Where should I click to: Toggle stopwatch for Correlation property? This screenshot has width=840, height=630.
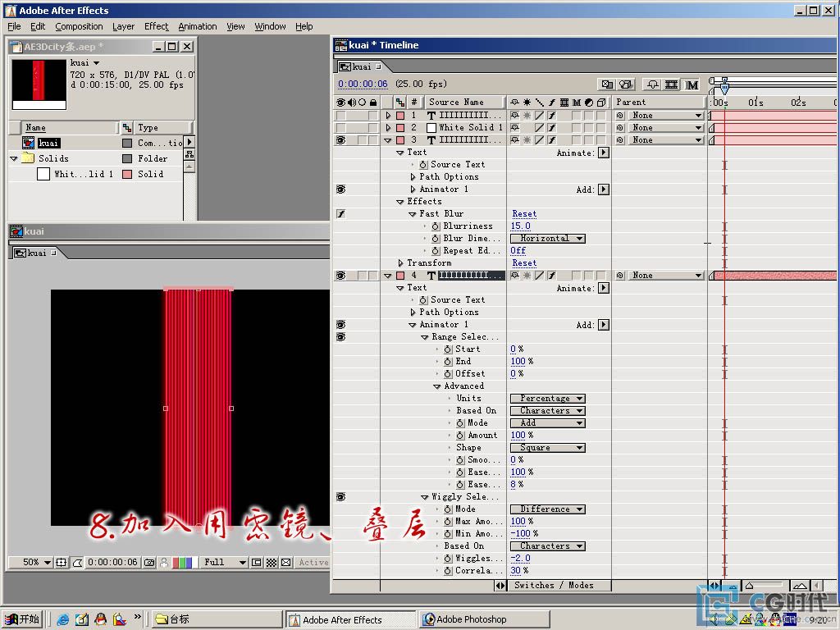pos(448,571)
